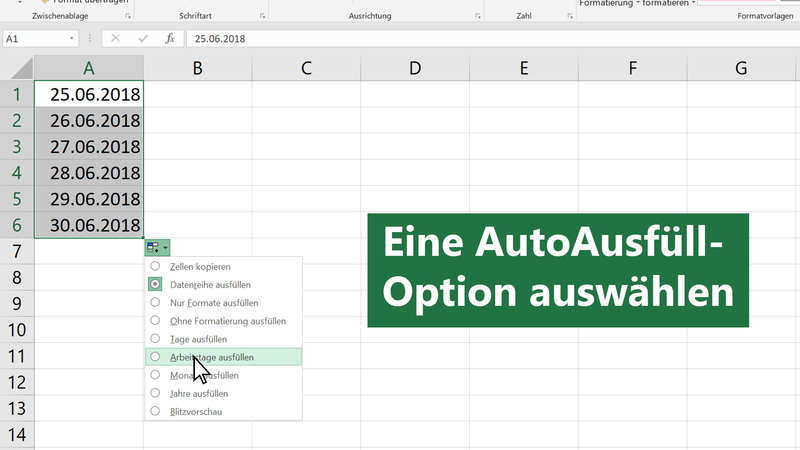Viewport: 800px width, 450px height.
Task: Open the Zwischenablage dialog launcher
Action: 127,17
